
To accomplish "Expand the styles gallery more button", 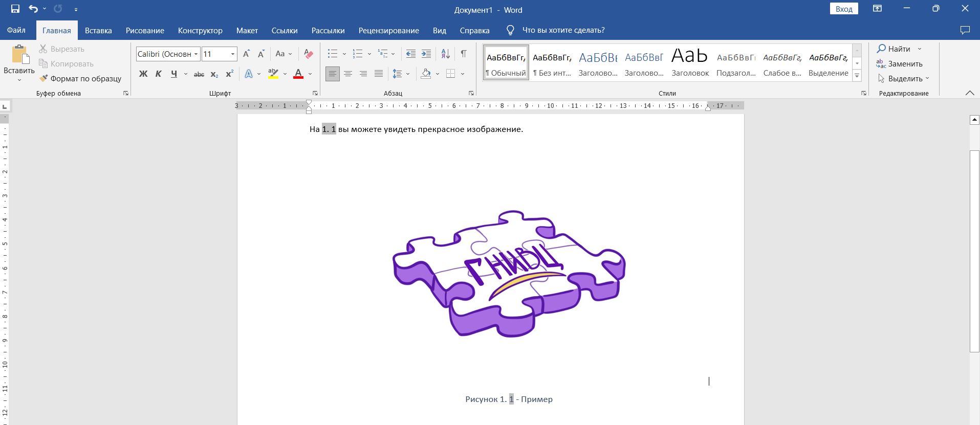I will tap(857, 76).
